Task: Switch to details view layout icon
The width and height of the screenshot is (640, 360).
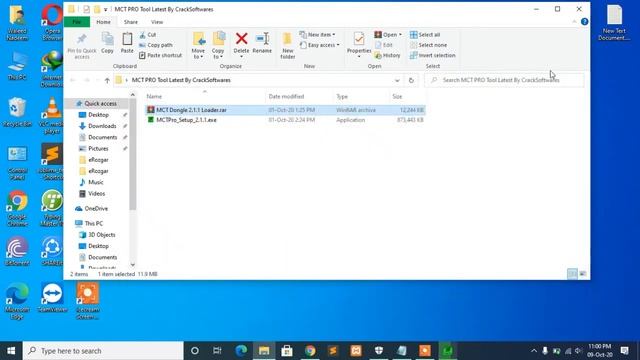Action: coord(572,274)
